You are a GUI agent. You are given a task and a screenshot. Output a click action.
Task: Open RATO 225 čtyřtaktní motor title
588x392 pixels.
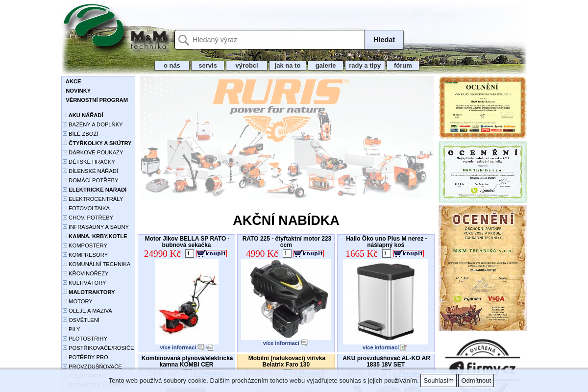(287, 242)
